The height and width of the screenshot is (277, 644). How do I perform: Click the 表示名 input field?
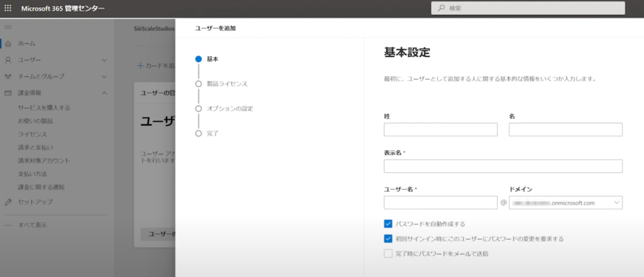tap(502, 166)
